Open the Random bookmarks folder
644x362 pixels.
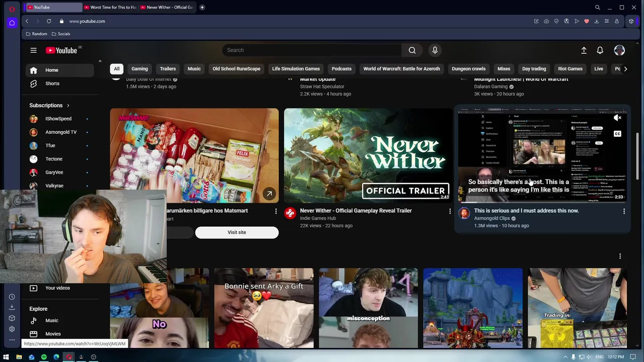(x=36, y=34)
